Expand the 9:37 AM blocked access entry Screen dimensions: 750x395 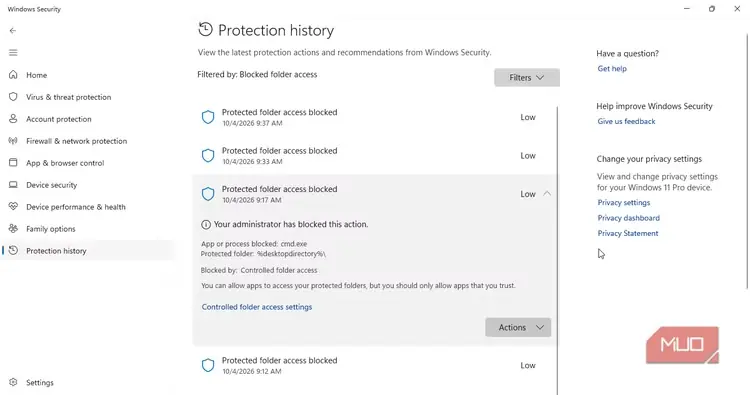pos(375,117)
